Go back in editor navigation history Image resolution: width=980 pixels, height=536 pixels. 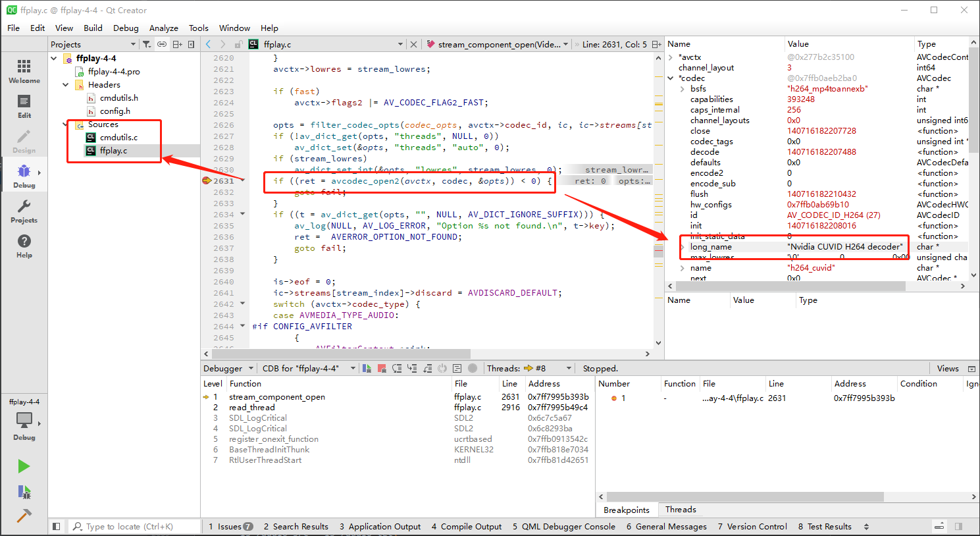pyautogui.click(x=208, y=44)
